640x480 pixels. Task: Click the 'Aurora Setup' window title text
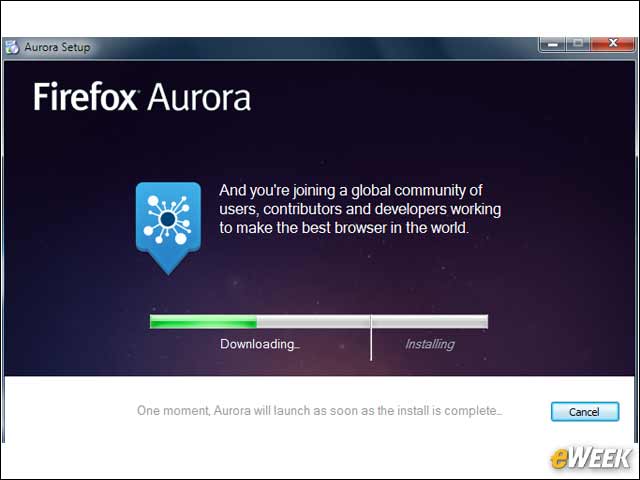[57, 47]
